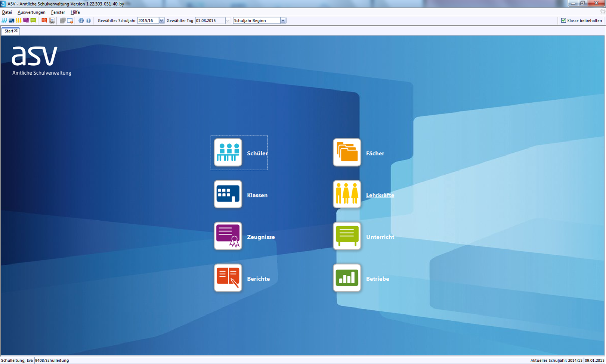Click the yellow Lehrkräfte toolbar icon
The height and width of the screenshot is (364, 606).
point(19,21)
